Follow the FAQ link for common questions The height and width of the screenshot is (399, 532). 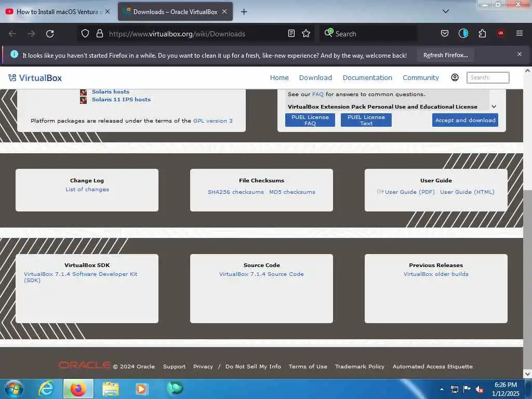pos(318,95)
